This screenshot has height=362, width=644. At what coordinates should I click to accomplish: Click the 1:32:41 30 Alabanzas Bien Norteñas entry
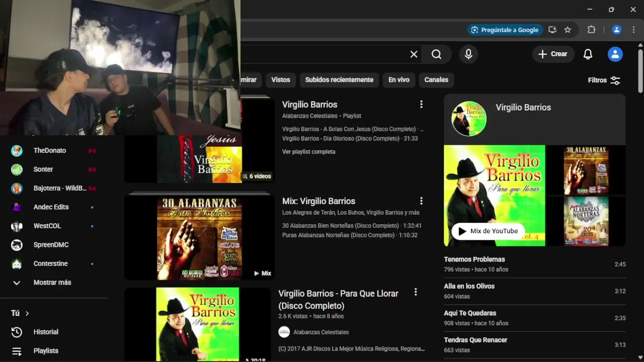pyautogui.click(x=352, y=226)
